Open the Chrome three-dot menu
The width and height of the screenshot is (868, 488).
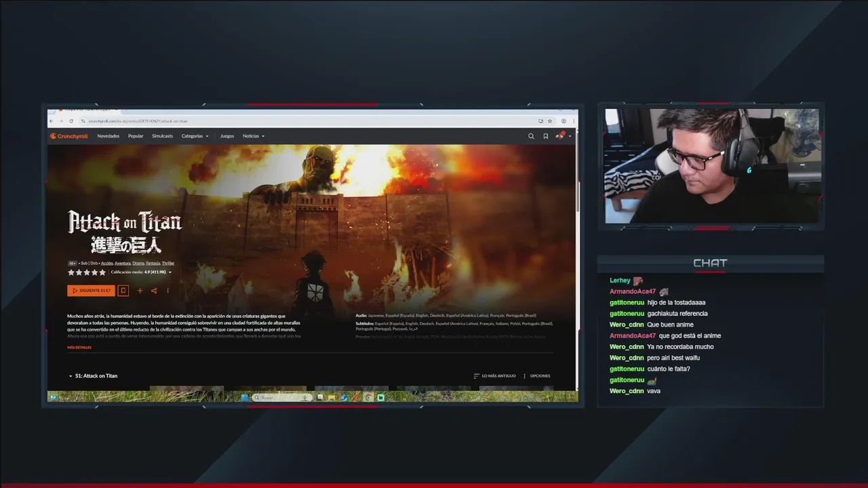574,121
